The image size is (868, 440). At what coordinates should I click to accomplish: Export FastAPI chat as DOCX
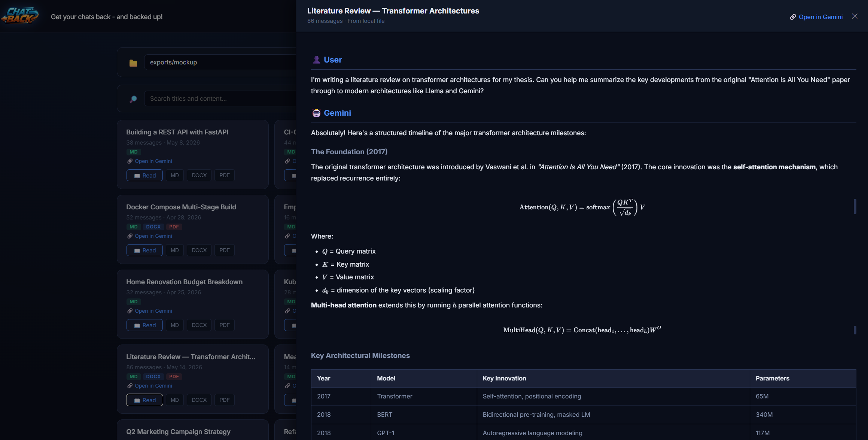coord(199,175)
